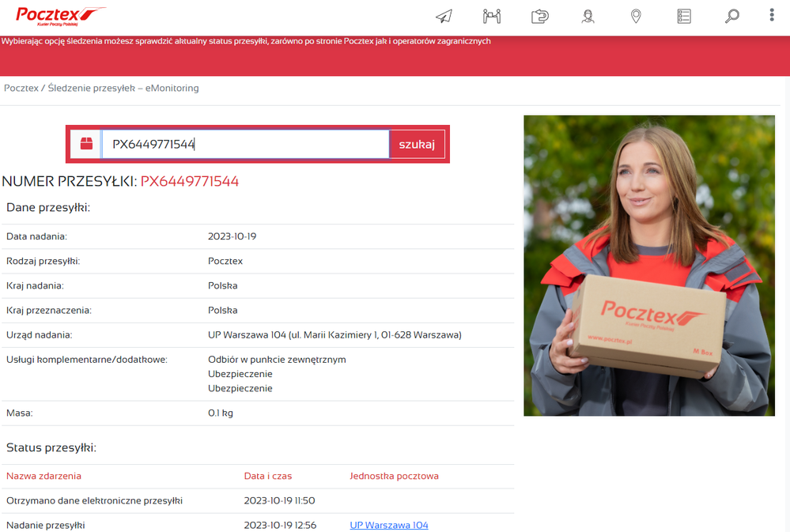Screen dimensions: 790x532
Task: Click the red parcel box icon
Action: point(86,144)
